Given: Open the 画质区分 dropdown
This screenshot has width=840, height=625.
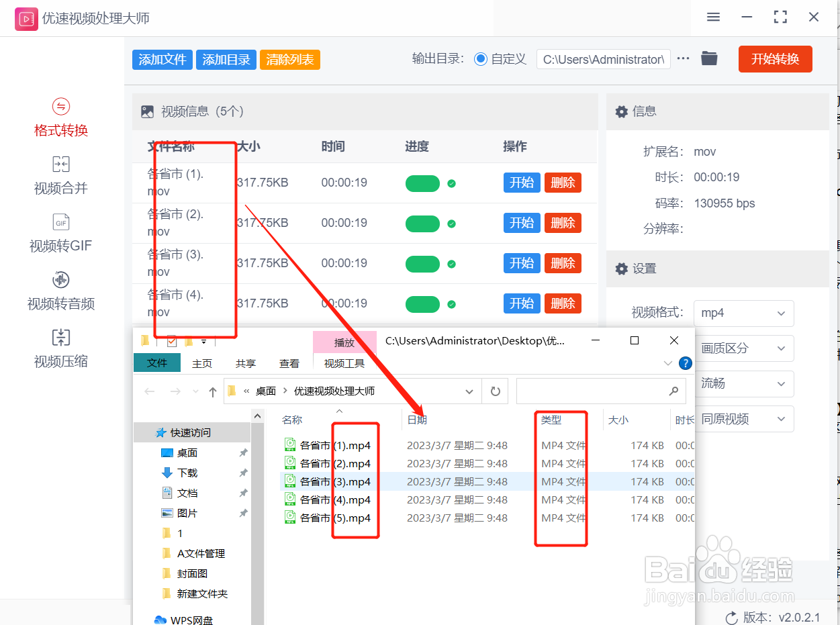Looking at the screenshot, I should click(x=743, y=348).
